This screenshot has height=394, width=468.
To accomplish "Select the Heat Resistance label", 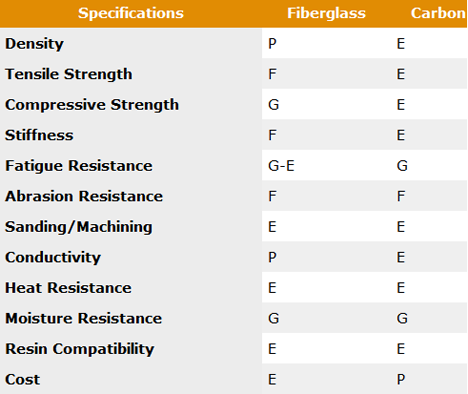I will click(68, 288).
